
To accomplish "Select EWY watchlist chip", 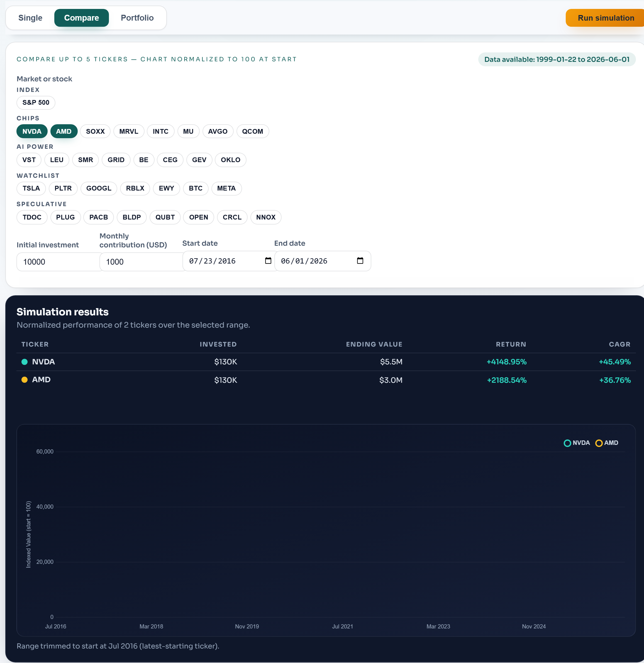I will pos(166,188).
